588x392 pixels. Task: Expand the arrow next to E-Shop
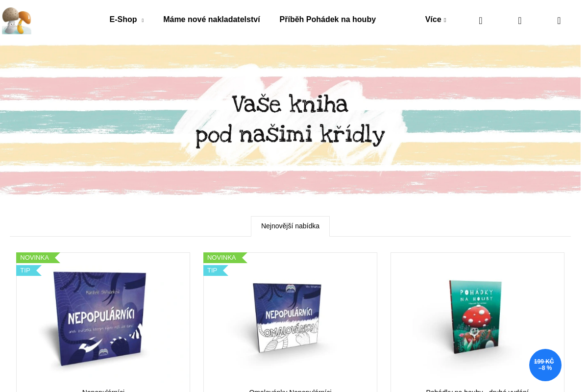click(x=143, y=21)
